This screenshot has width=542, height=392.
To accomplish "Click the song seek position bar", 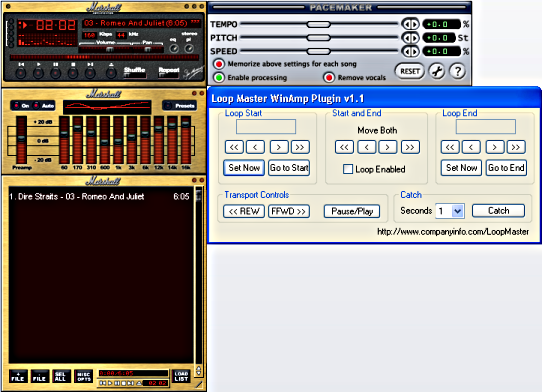I will pos(104,57).
